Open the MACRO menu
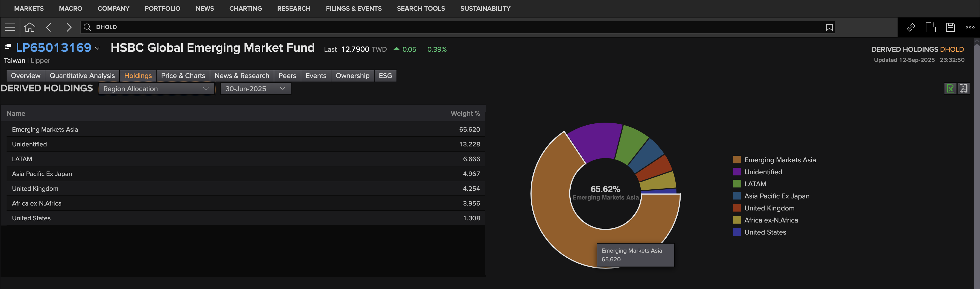 [x=70, y=8]
